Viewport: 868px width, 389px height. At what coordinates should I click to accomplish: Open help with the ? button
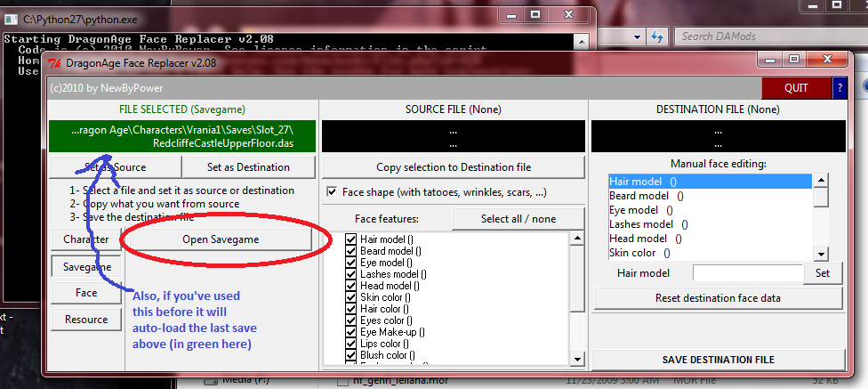pos(840,87)
